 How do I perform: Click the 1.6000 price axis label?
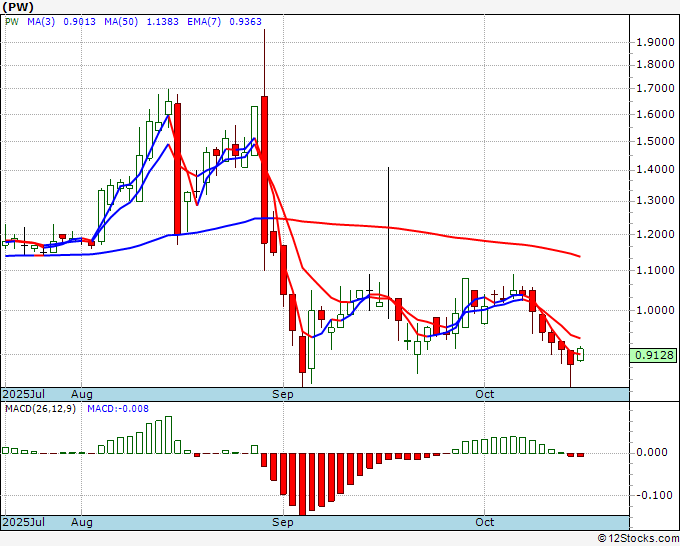(655, 114)
